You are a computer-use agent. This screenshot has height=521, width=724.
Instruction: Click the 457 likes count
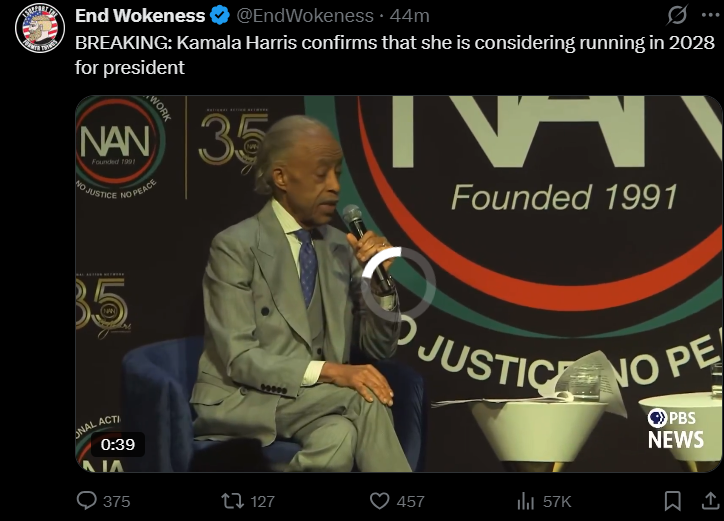[x=410, y=501]
